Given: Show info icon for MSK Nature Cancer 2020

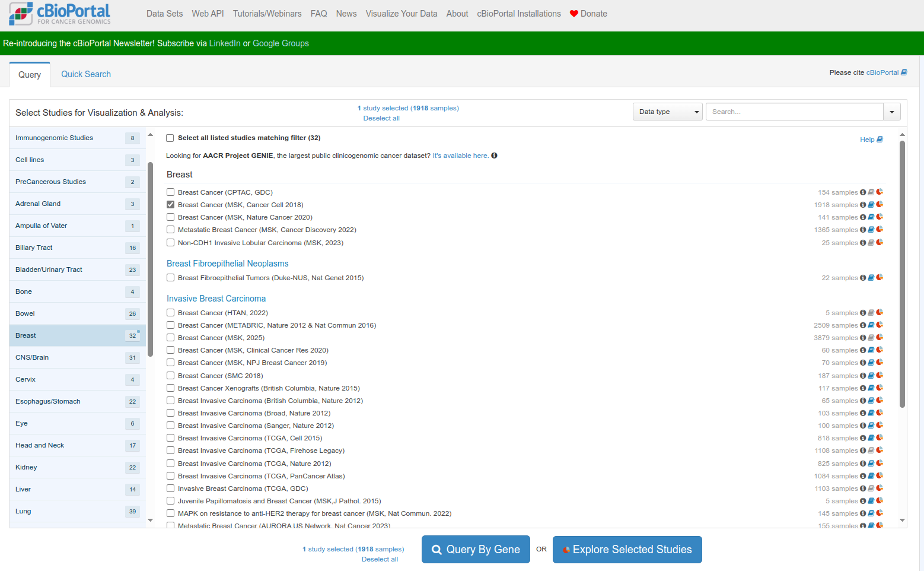Looking at the screenshot, I should pyautogui.click(x=863, y=217).
